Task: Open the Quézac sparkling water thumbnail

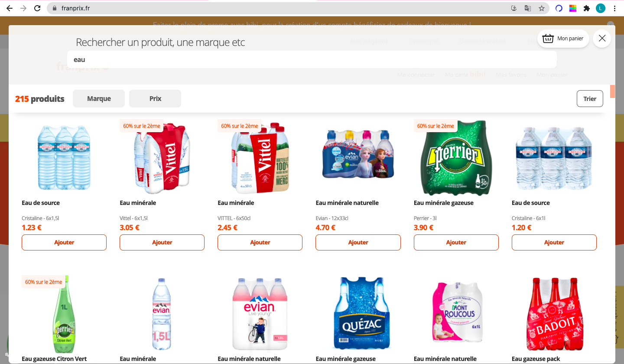Action: [358, 313]
